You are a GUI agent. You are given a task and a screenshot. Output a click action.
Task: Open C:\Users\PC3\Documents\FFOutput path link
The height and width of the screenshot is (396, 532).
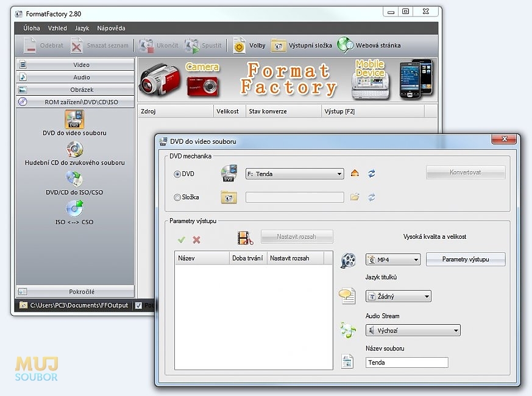[79, 305]
